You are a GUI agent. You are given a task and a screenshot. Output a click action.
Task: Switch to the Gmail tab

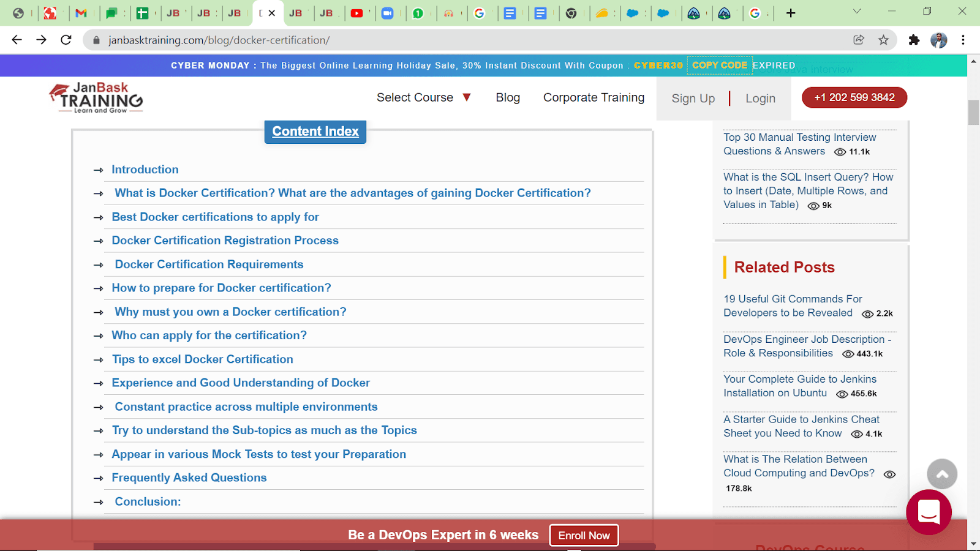tap(81, 13)
